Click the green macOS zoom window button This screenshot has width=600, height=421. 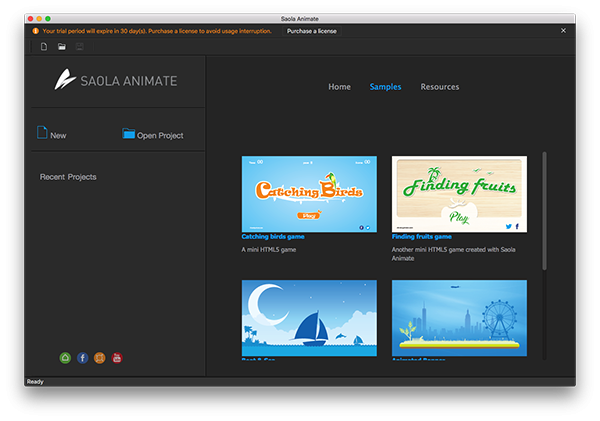(x=48, y=18)
